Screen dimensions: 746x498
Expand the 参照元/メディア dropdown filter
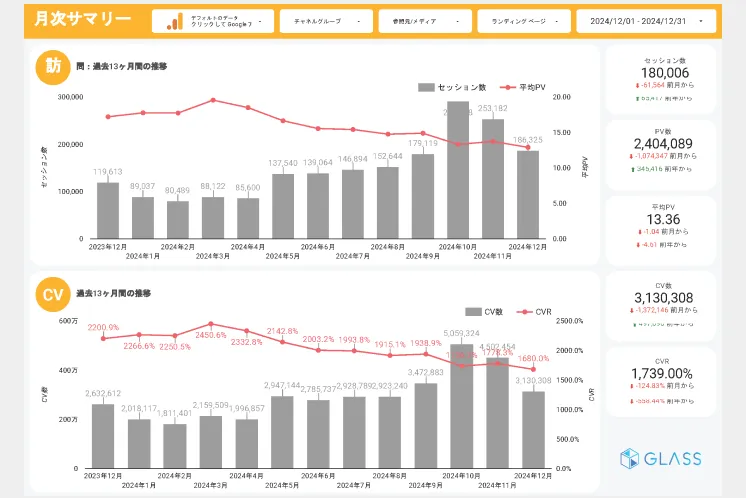pyautogui.click(x=425, y=21)
